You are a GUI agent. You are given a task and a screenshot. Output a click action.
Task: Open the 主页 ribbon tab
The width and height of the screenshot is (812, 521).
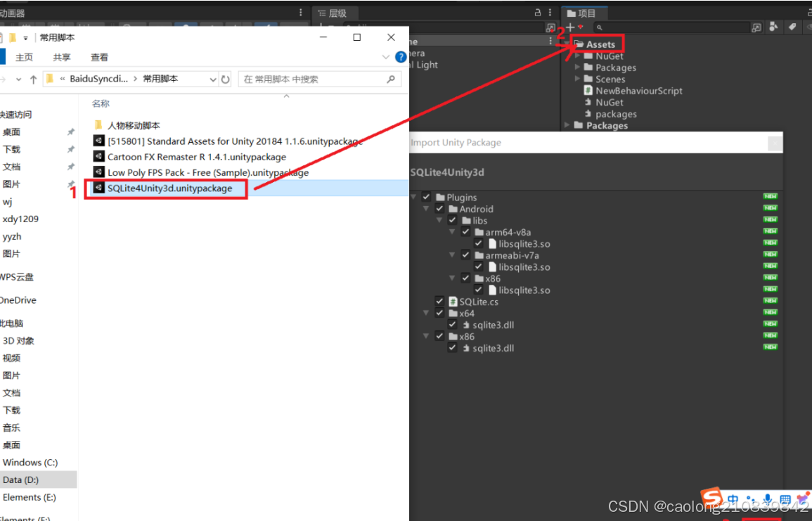pyautogui.click(x=24, y=57)
